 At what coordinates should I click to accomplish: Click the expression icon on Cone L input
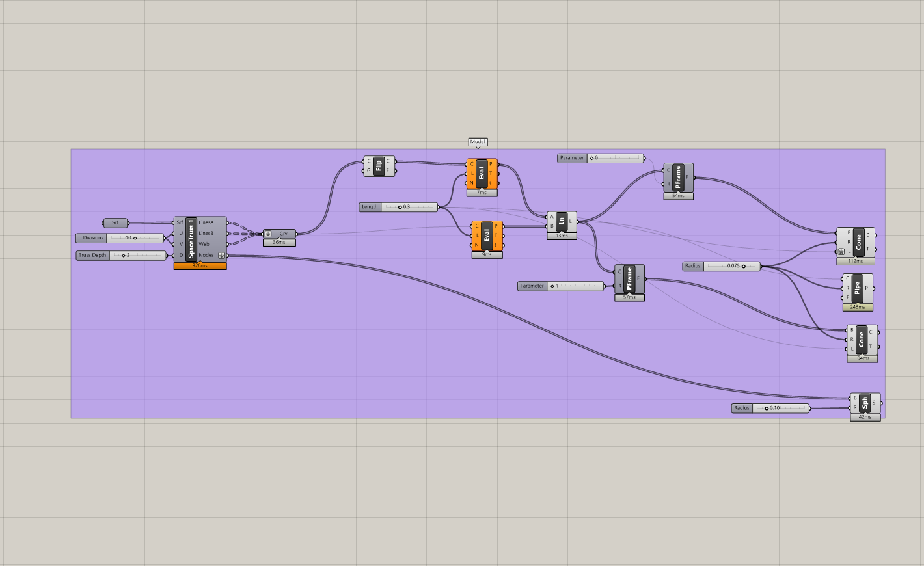(840, 250)
